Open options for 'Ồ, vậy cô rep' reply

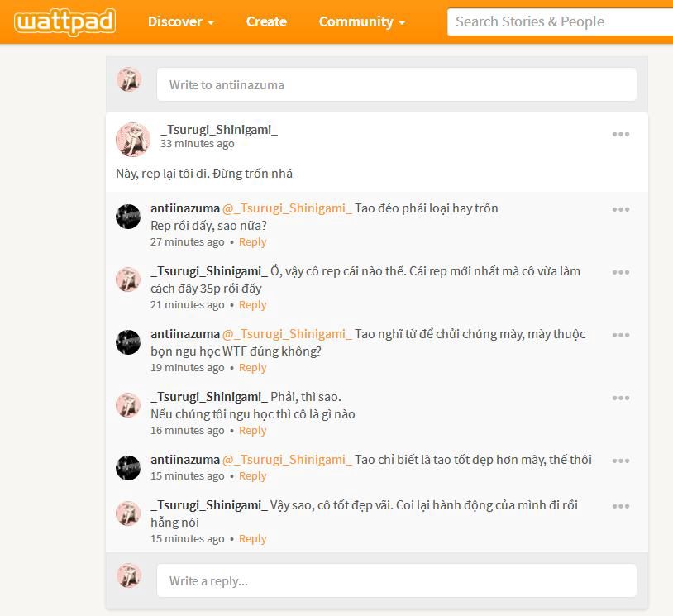click(x=621, y=272)
